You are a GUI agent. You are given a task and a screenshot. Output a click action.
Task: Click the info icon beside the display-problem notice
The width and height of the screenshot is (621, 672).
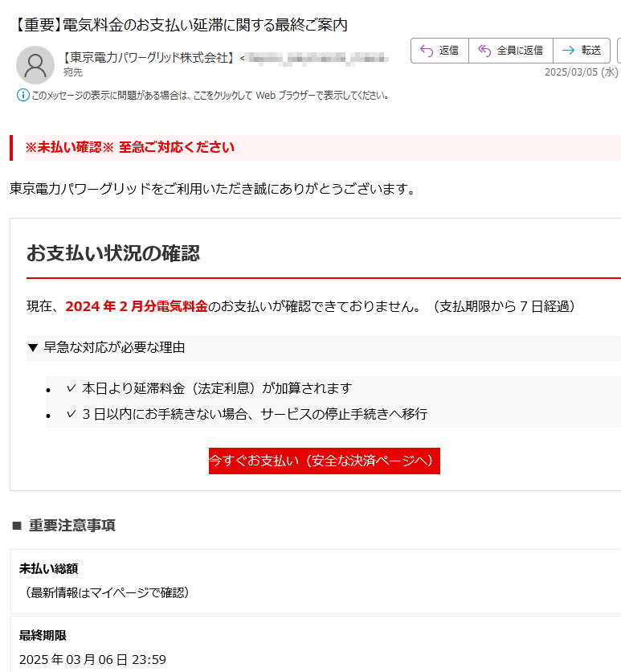(x=22, y=95)
